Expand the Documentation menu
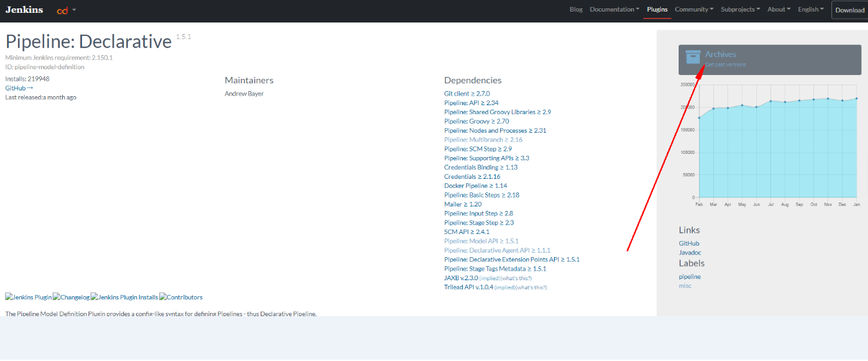 pos(614,10)
